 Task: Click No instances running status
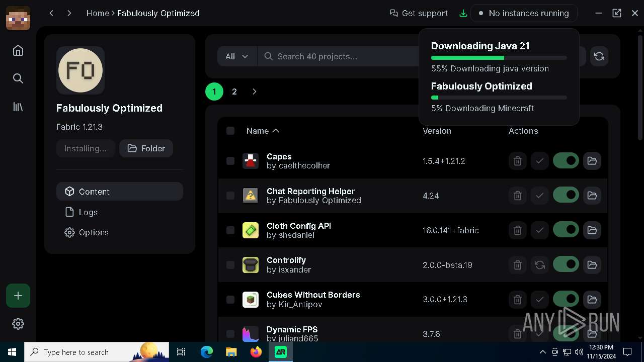tap(524, 13)
